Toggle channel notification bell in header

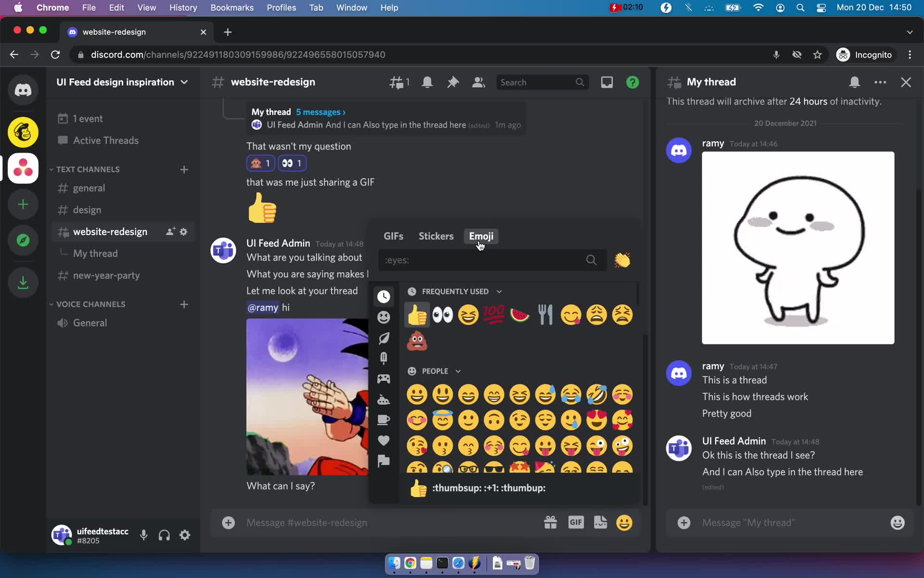(427, 82)
